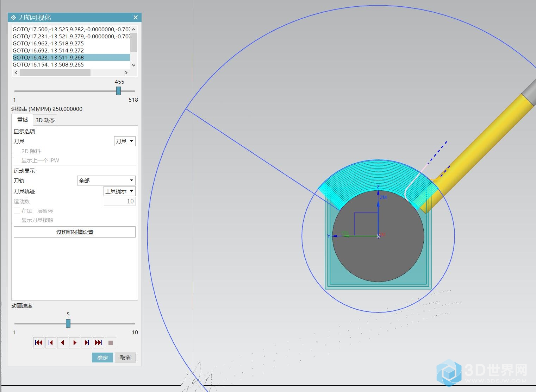Viewport: 536px width, 392px height.
Task: Enable the 在每一层暂停 checkbox
Action: [x=17, y=211]
